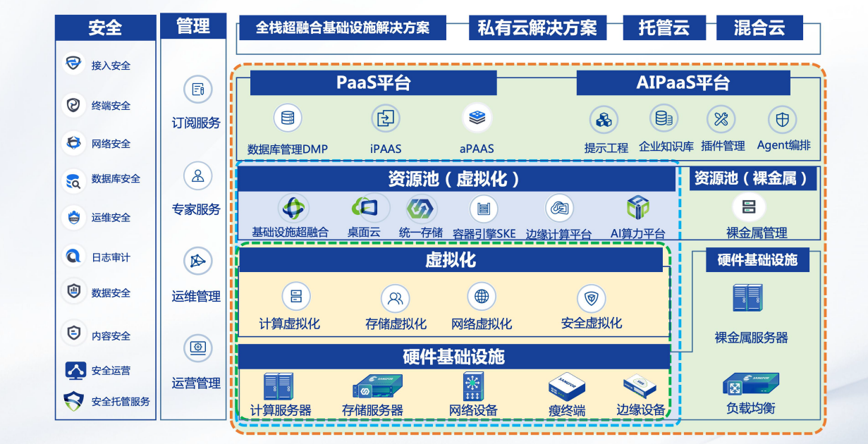This screenshot has width=868, height=444.
Task: Select the 裸金属服务器 image
Action: click(748, 298)
